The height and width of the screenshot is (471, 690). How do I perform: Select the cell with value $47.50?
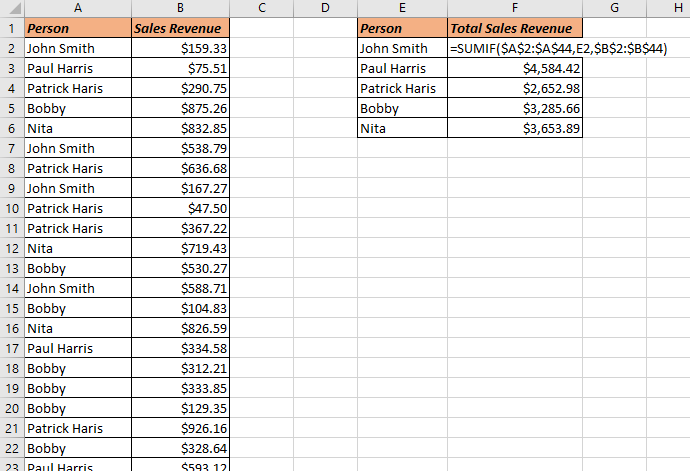[x=180, y=208]
